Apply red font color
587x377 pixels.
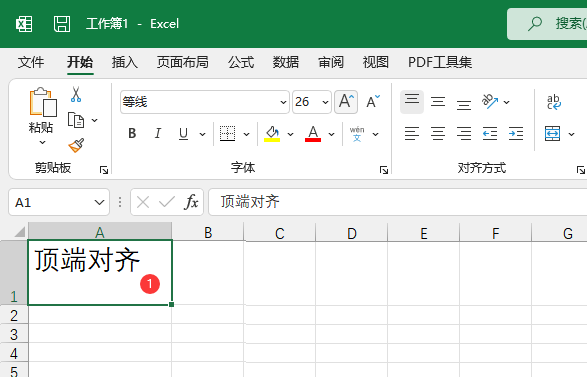[x=313, y=134]
